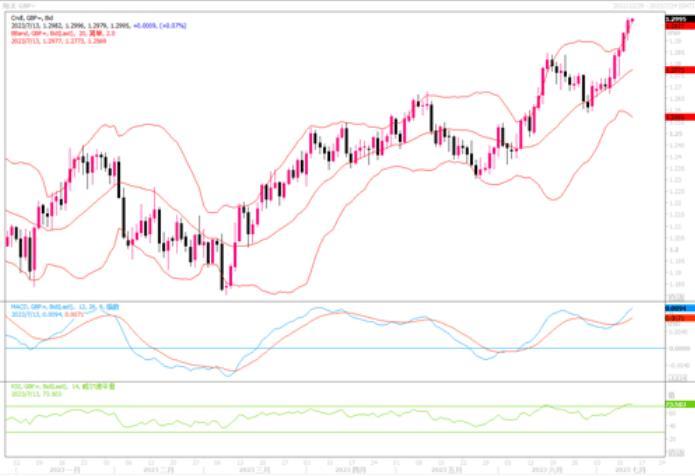Select the lowest candlestick in the price chart
Viewport: 695px width, 476px height.
pyautogui.click(x=225, y=285)
